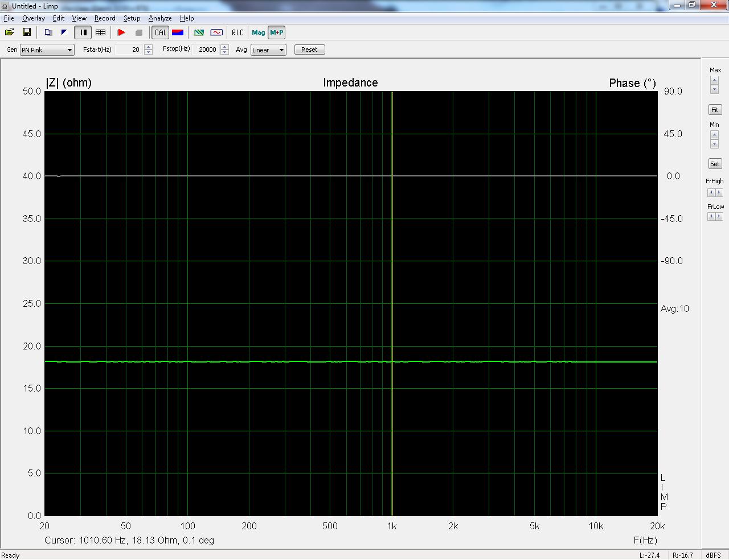Viewport: 729px width, 560px height.
Task: Click FrHigh left arrow
Action: (x=711, y=192)
